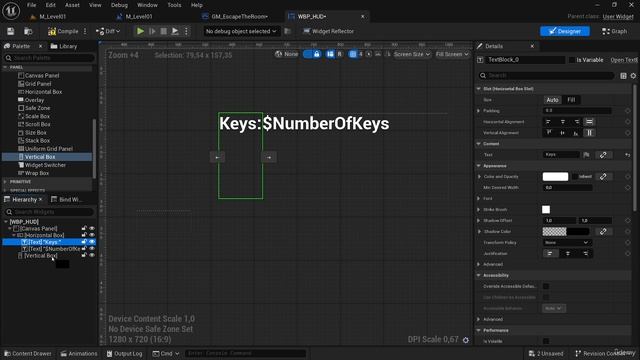The width and height of the screenshot is (640, 360).
Task: Toggle lock on the Vertical Box row
Action: [84, 255]
